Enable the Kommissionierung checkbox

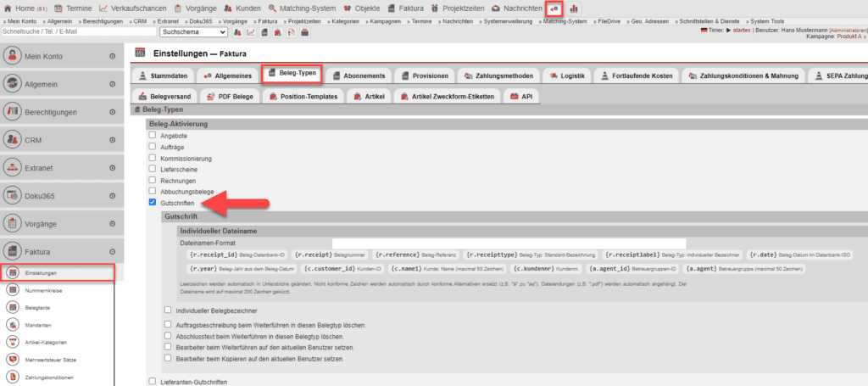click(153, 158)
